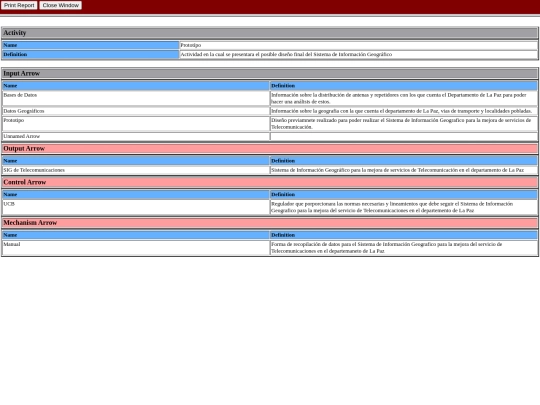Click the Name label in Activity table
The height and width of the screenshot is (405, 540).
91,45
